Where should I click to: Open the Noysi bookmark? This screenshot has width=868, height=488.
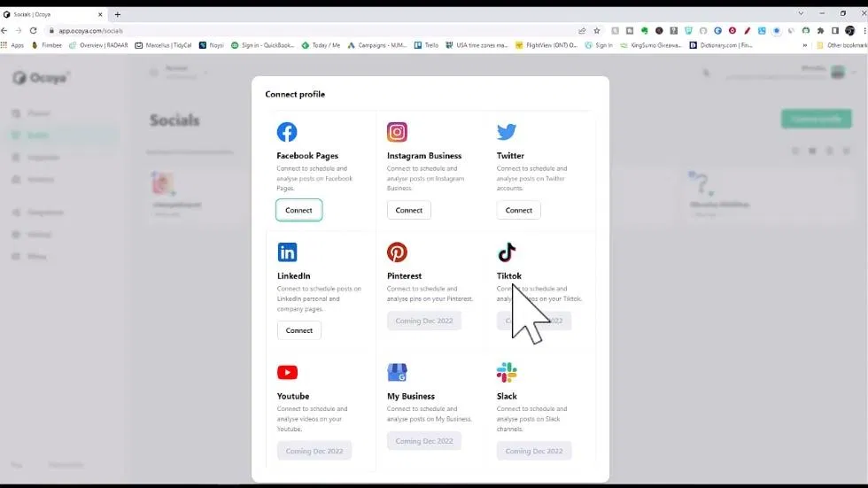(212, 45)
